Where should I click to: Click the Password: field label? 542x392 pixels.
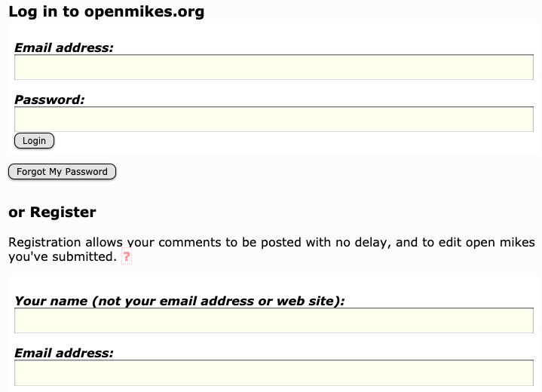click(x=50, y=100)
